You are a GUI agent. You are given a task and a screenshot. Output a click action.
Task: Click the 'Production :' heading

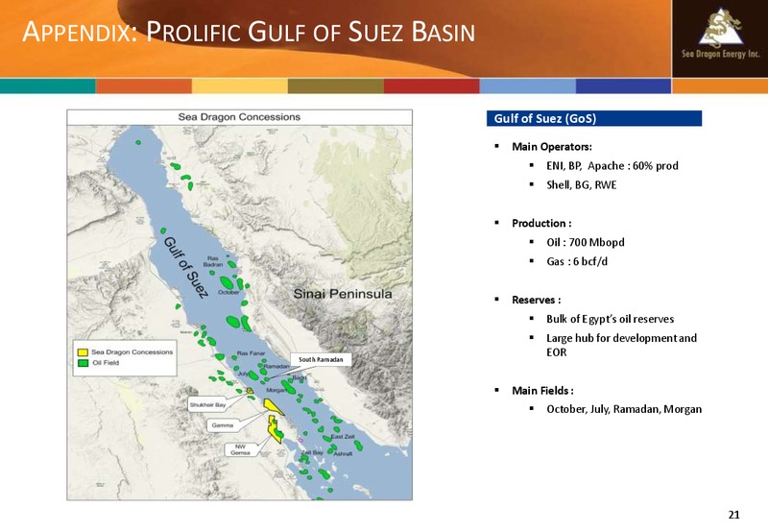pyautogui.click(x=541, y=223)
